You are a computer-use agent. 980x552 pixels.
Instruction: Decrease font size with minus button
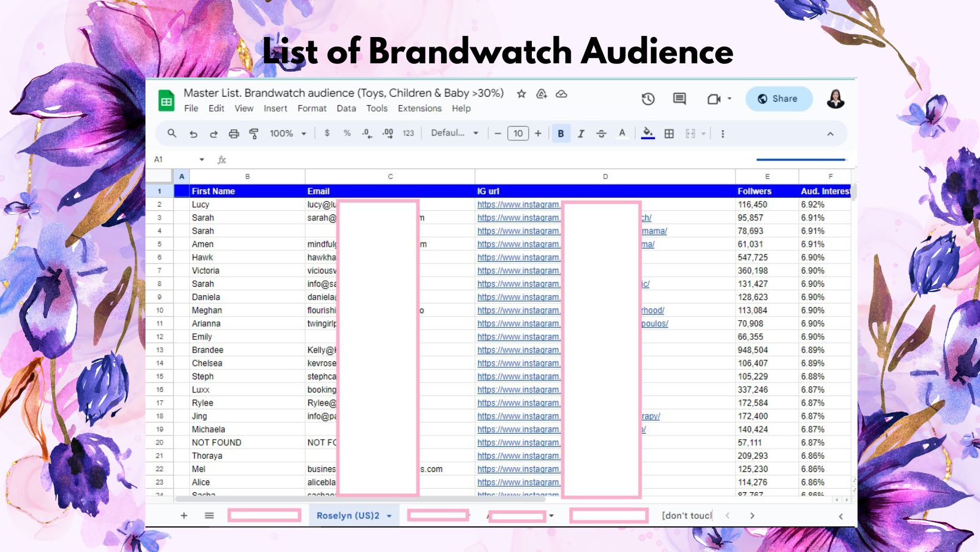[498, 134]
